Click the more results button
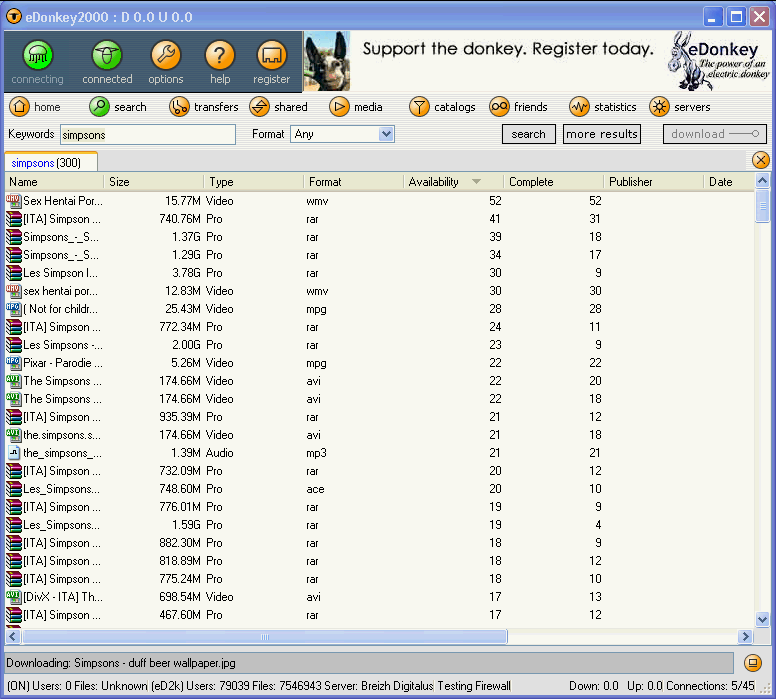This screenshot has height=699, width=776. click(x=602, y=134)
